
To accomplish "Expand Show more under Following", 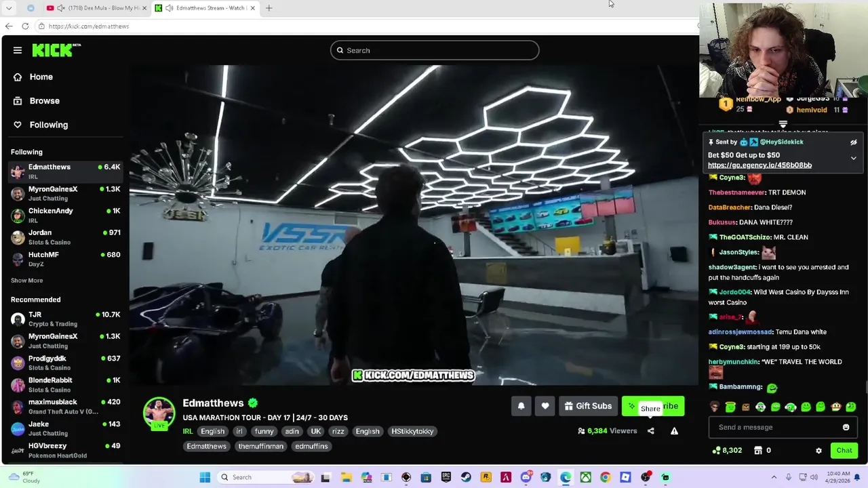I will pos(26,281).
